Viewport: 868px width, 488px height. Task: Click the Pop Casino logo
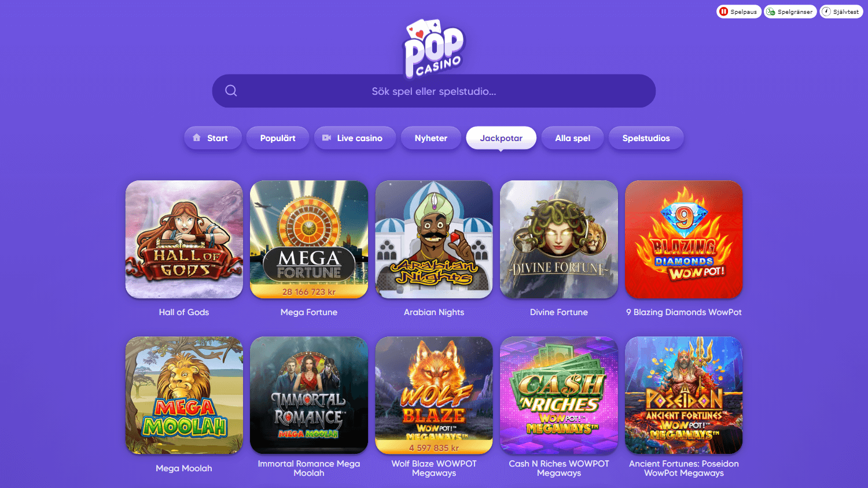click(434, 49)
